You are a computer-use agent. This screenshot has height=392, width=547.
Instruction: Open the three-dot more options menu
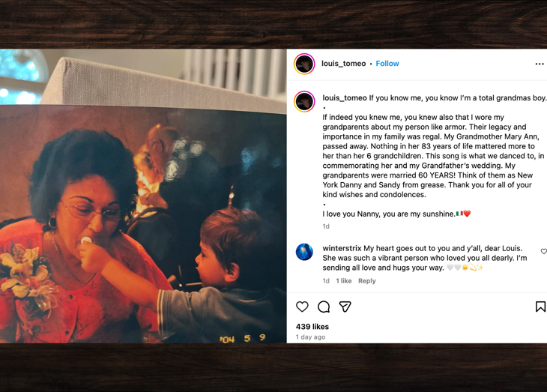pos(540,64)
